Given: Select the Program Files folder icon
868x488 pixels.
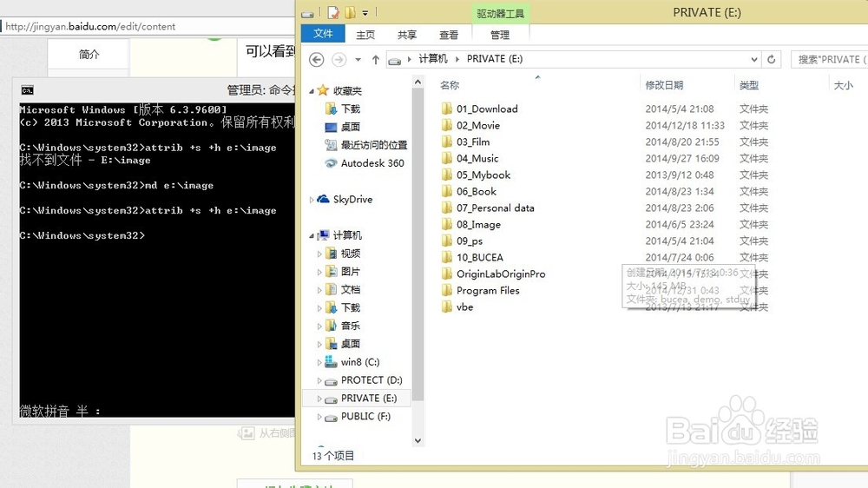Looking at the screenshot, I should pyautogui.click(x=447, y=290).
